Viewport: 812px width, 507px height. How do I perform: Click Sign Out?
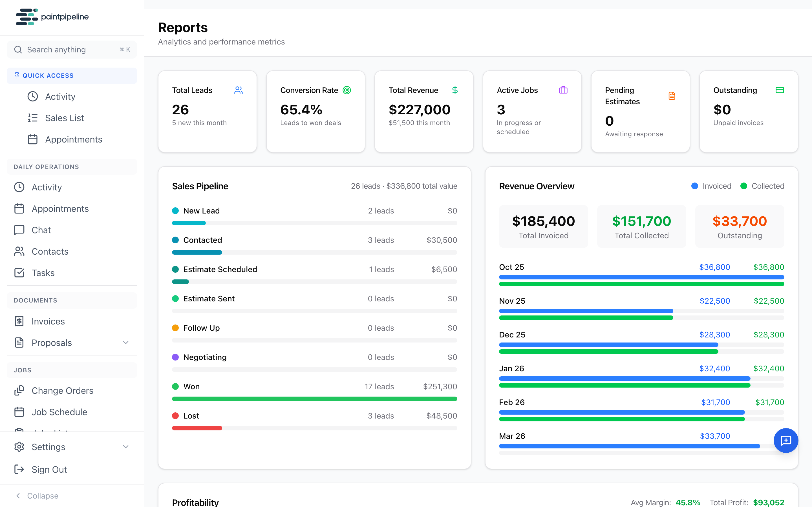coord(49,470)
